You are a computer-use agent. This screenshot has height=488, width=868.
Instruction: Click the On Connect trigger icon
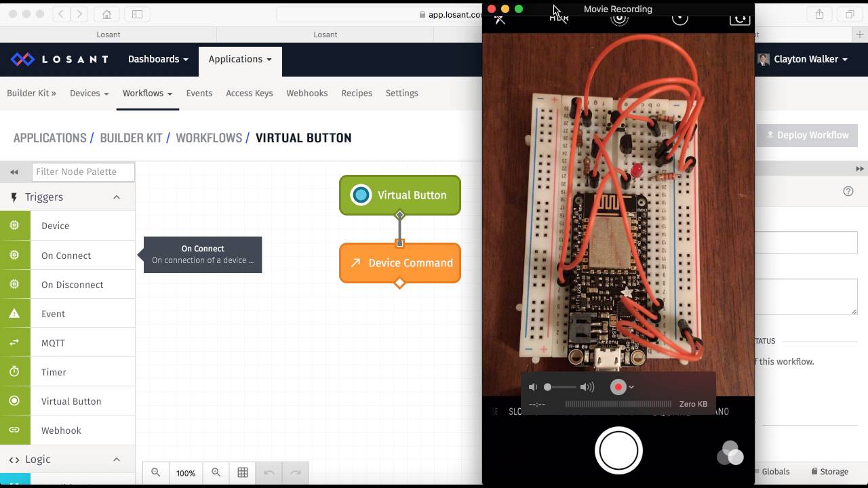click(x=14, y=255)
